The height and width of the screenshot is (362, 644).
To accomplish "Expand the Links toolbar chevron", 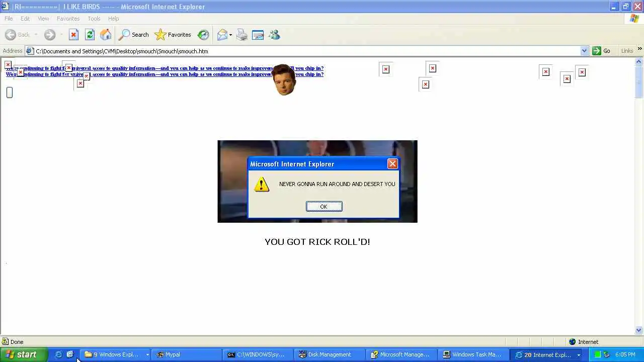I will pyautogui.click(x=639, y=49).
